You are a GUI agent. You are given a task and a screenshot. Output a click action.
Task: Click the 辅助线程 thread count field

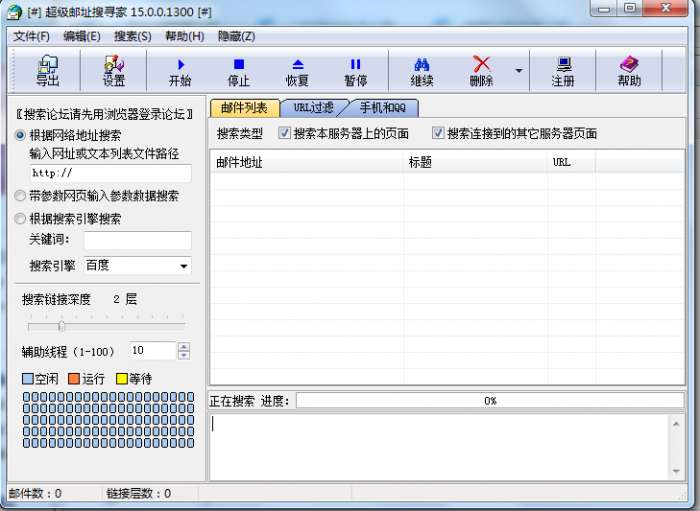point(153,351)
